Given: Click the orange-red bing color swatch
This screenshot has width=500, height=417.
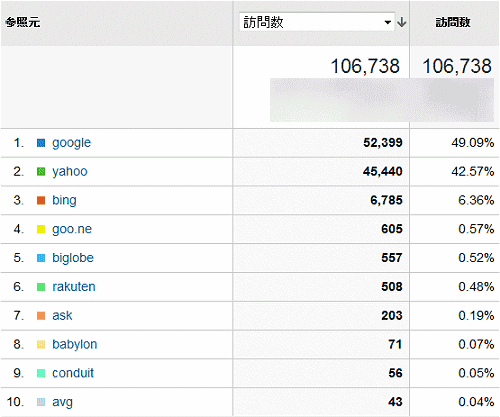Looking at the screenshot, I should (41, 201).
